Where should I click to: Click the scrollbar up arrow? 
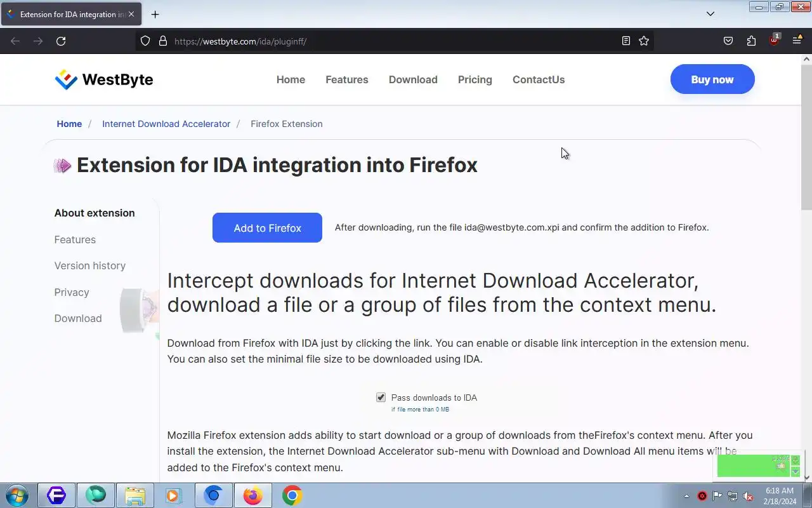(x=806, y=59)
